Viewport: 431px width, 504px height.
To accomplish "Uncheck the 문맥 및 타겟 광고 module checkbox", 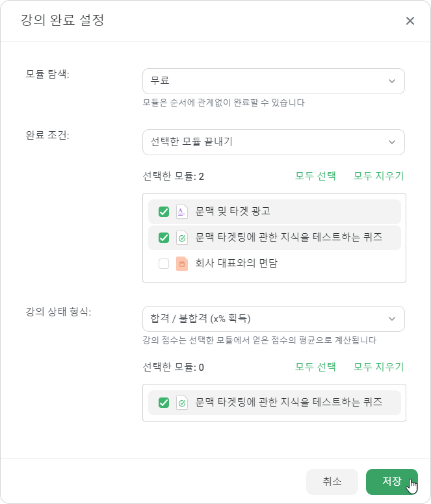I will (164, 212).
